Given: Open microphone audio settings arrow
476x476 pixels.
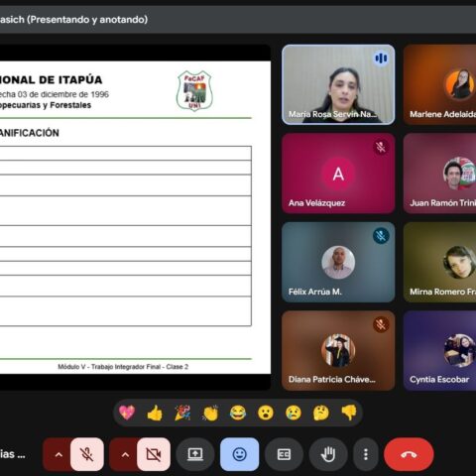Looking at the screenshot, I should [59, 454].
